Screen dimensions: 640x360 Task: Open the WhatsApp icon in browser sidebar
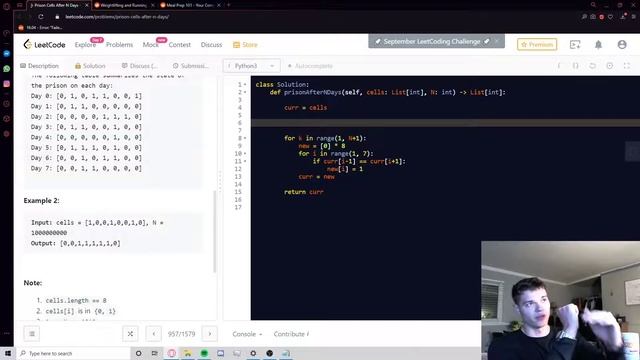pos(7,69)
